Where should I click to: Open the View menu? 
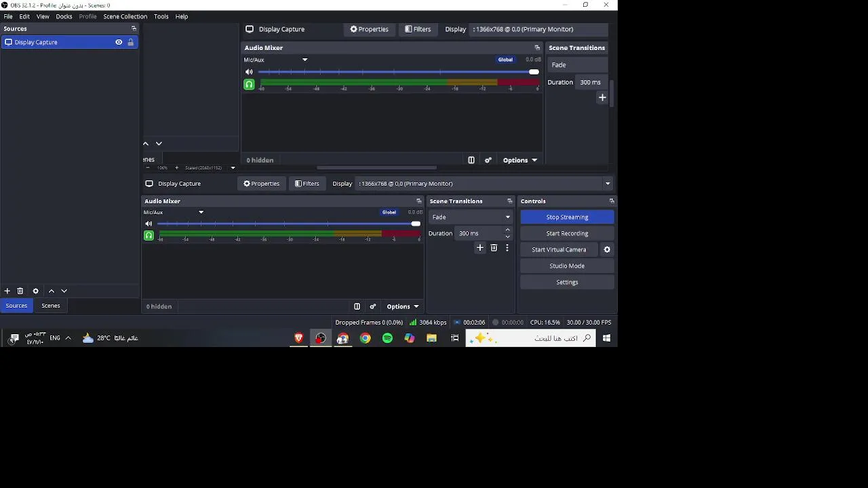(43, 16)
